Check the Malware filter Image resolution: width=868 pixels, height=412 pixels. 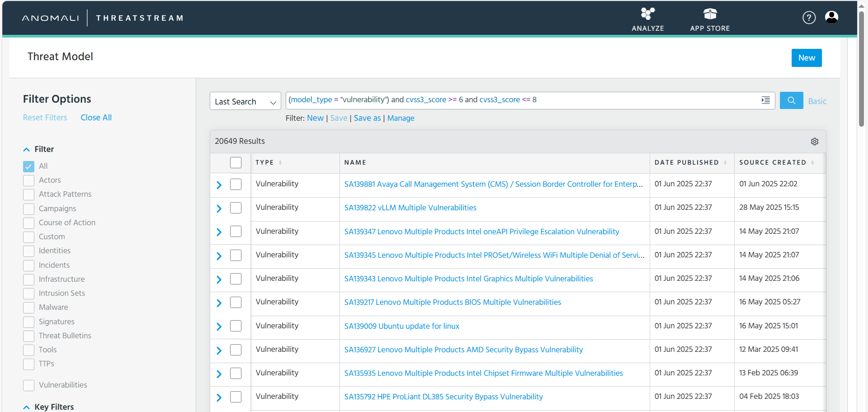pyautogui.click(x=28, y=308)
